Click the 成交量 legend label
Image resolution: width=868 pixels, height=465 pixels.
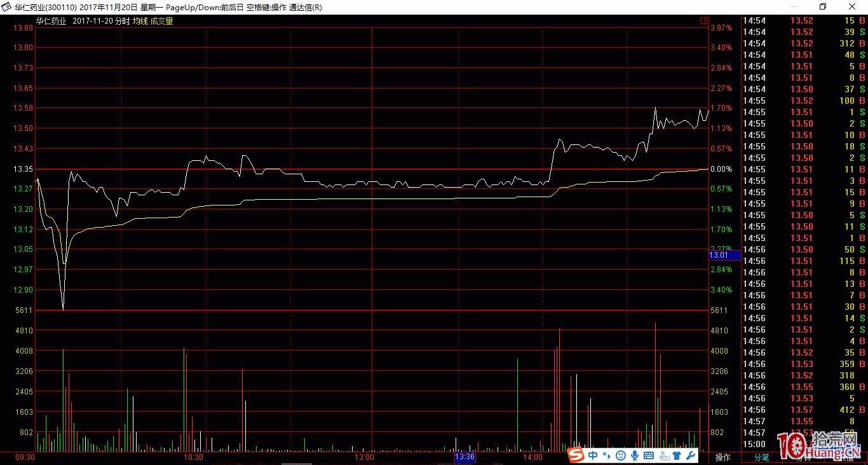pos(161,21)
